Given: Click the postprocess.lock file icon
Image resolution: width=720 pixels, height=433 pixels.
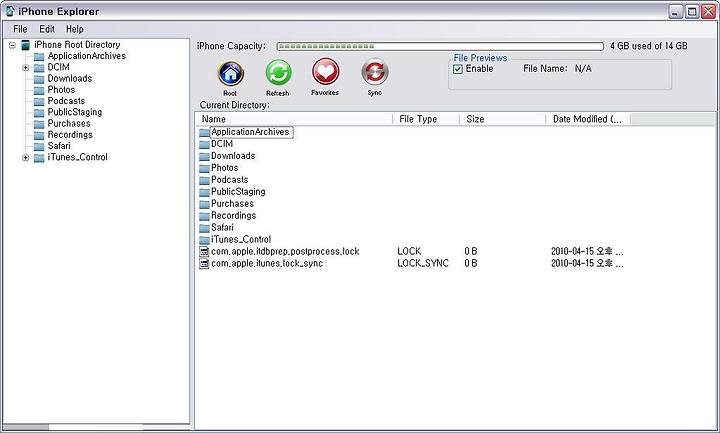Looking at the screenshot, I should coord(204,252).
